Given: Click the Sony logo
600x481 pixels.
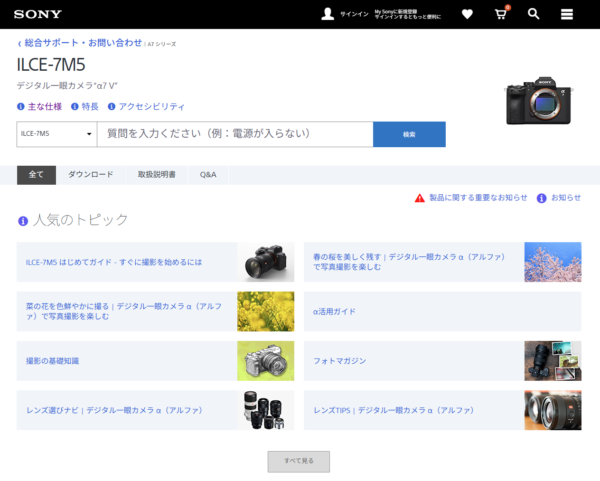Looking at the screenshot, I should (38, 14).
